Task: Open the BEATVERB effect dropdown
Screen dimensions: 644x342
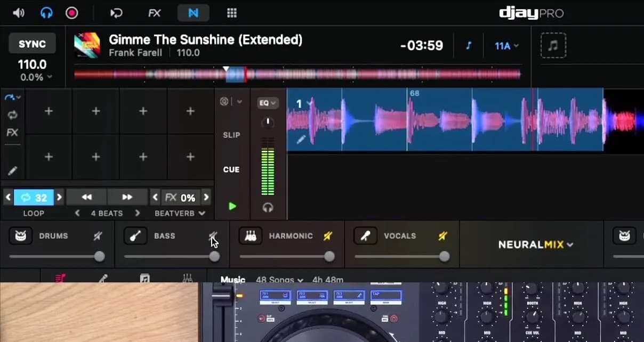Action: (x=180, y=213)
